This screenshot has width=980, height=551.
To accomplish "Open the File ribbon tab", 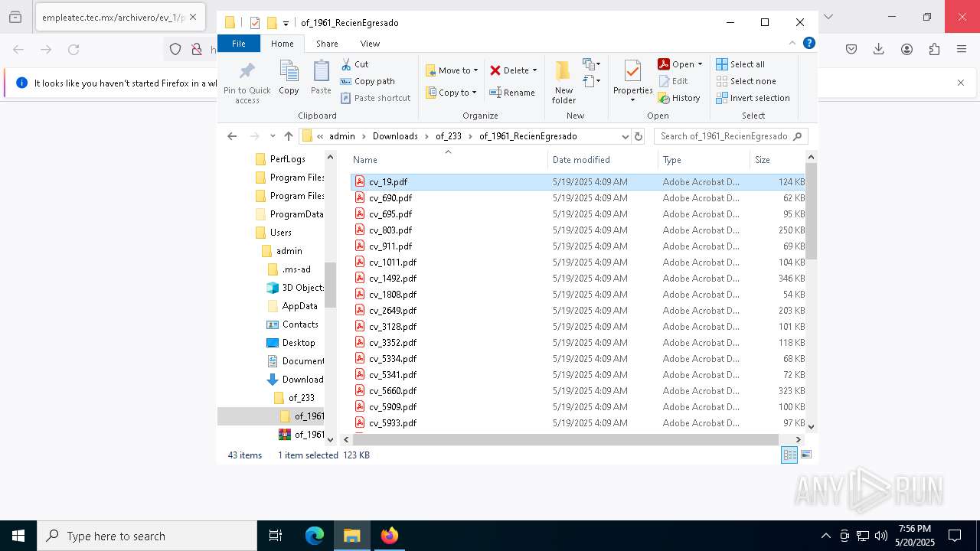I will 239,44.
